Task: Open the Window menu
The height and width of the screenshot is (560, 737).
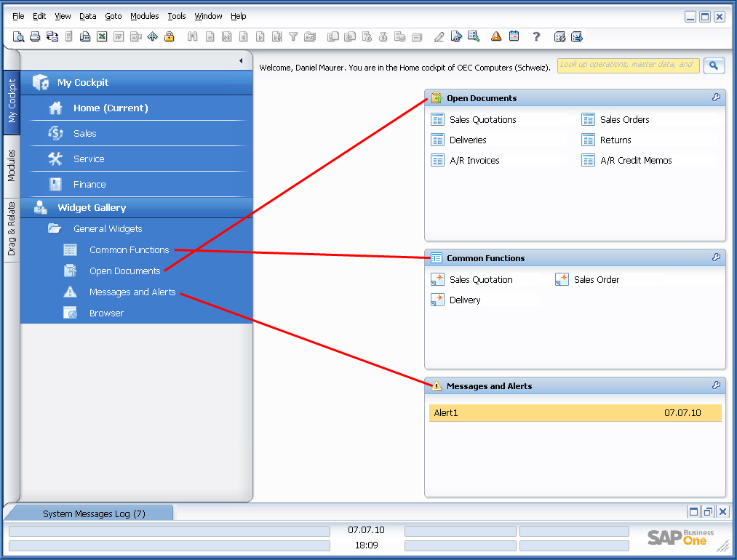Action: coord(208,16)
